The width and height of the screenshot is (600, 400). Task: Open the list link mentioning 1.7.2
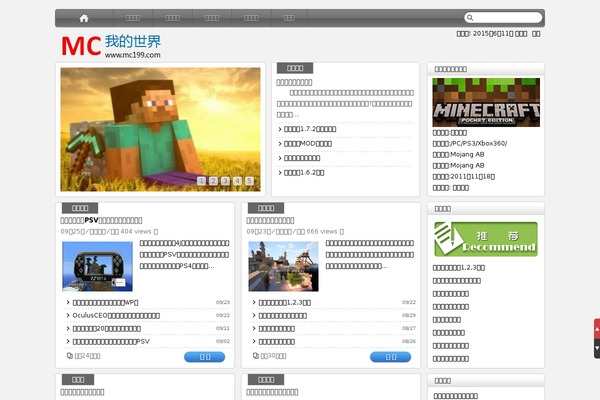coord(310,129)
